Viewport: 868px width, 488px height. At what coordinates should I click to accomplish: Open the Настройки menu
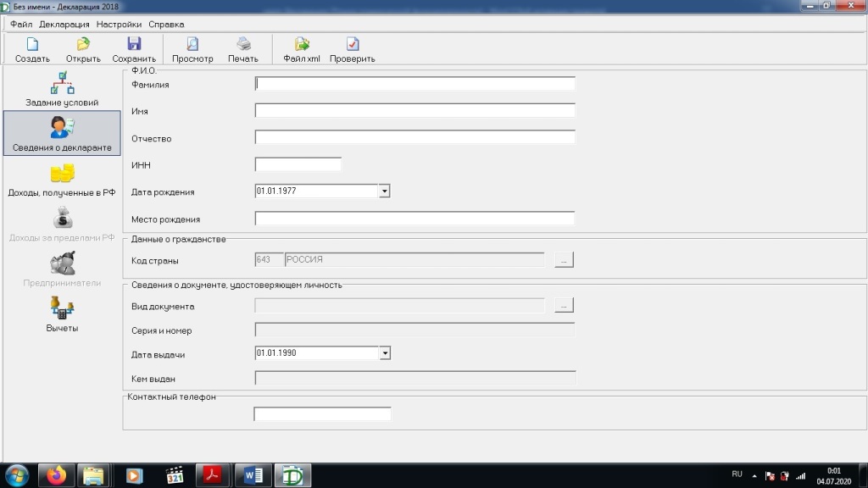[x=119, y=25]
